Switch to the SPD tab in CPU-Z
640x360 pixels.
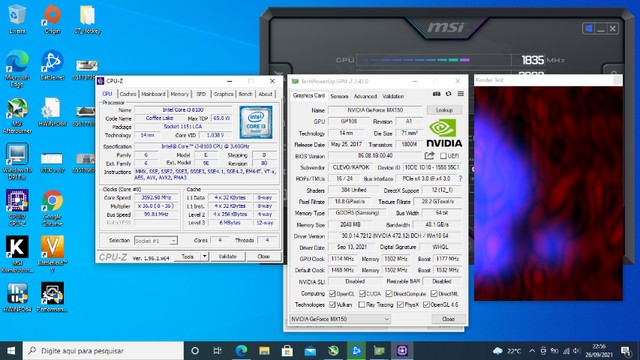click(201, 94)
